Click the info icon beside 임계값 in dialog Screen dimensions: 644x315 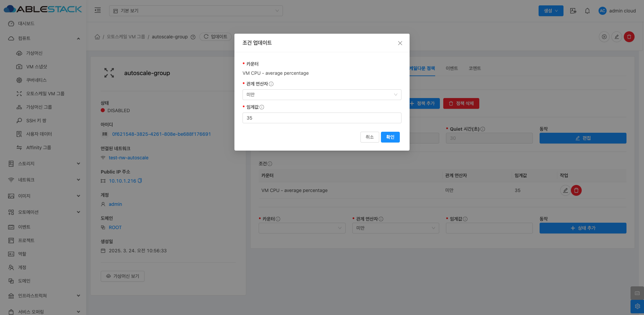262,107
